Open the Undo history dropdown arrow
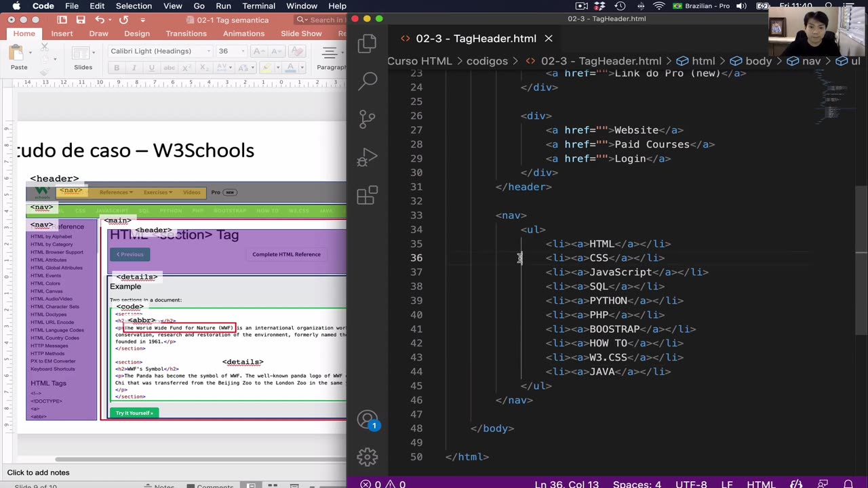 pyautogui.click(x=110, y=20)
